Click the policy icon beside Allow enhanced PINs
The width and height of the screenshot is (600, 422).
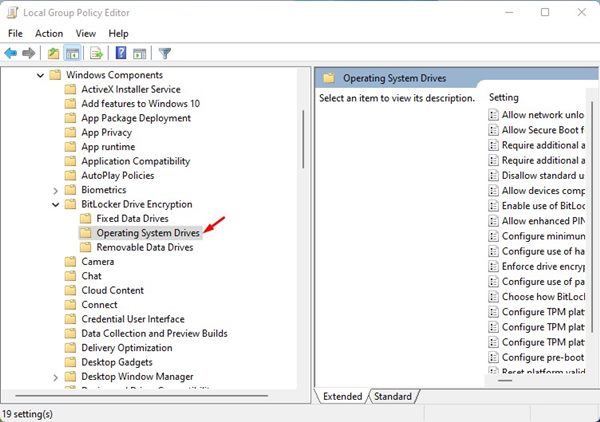click(x=494, y=221)
